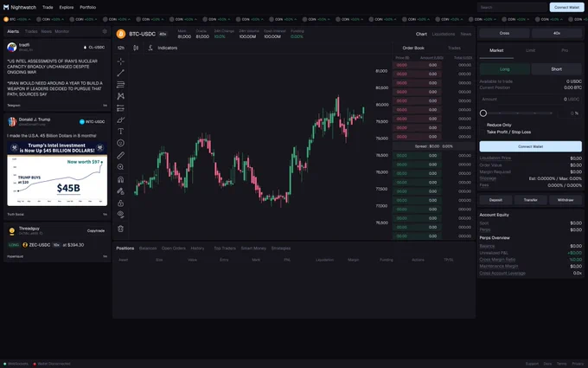Click tradfi's profile avatar
Screen dimensions: 588x368
click(11, 47)
